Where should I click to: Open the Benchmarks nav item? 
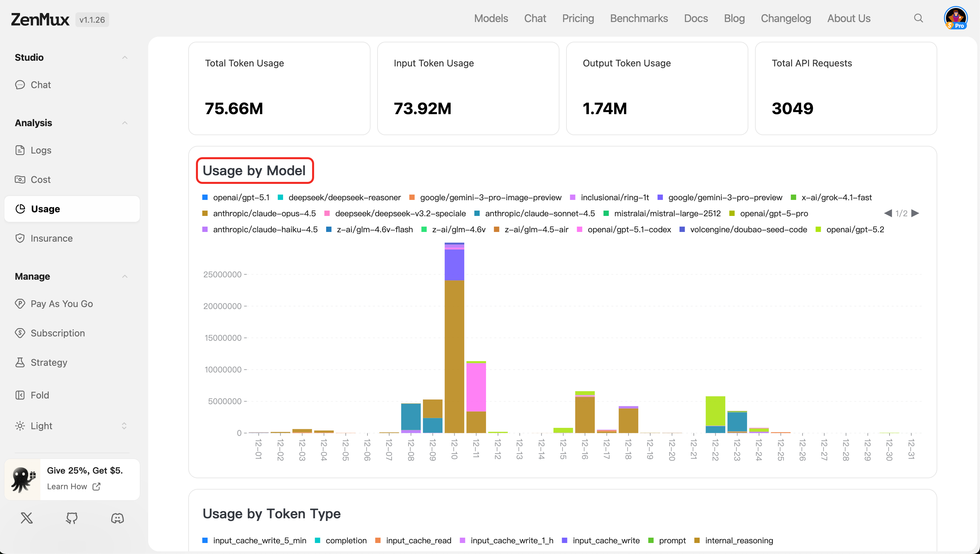[639, 18]
